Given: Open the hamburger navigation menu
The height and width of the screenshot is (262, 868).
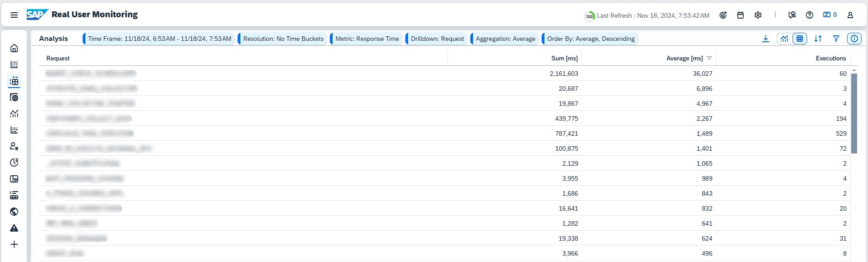Looking at the screenshot, I should coord(14,15).
